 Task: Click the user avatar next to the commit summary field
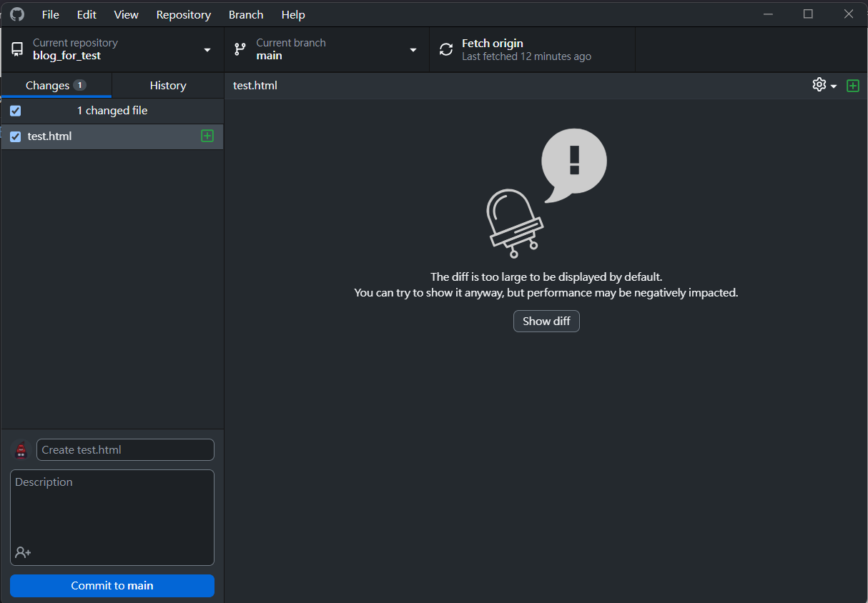(x=21, y=450)
